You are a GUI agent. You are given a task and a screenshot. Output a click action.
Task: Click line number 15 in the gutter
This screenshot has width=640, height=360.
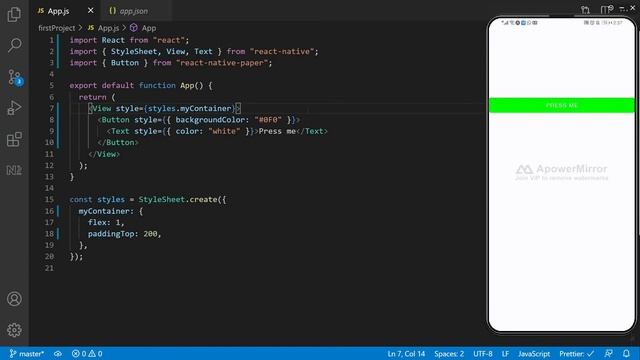[49, 199]
